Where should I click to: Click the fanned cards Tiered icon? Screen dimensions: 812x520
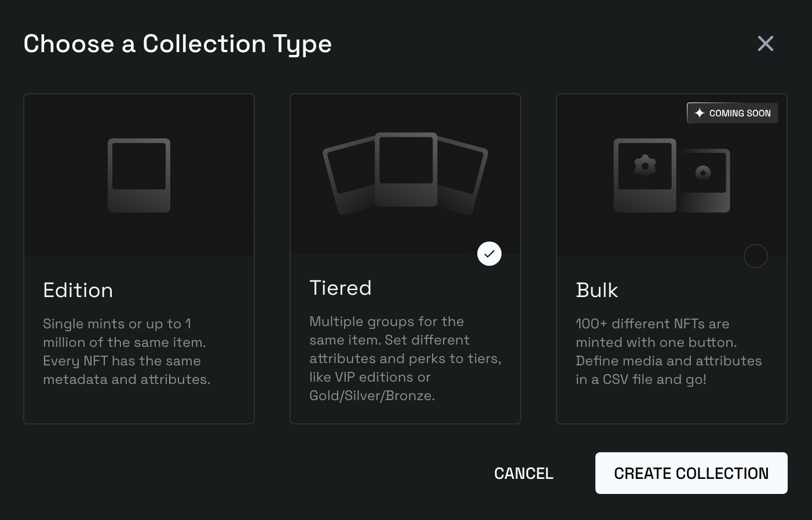point(405,174)
